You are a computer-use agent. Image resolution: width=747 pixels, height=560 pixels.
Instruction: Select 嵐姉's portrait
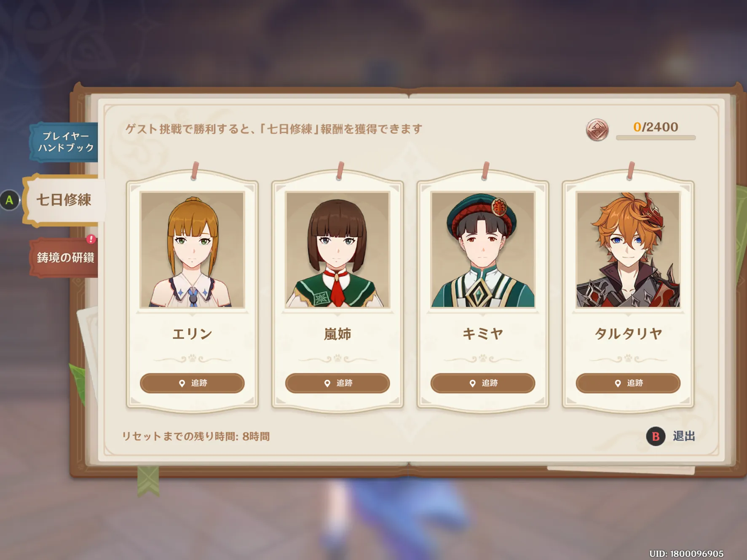coord(337,249)
